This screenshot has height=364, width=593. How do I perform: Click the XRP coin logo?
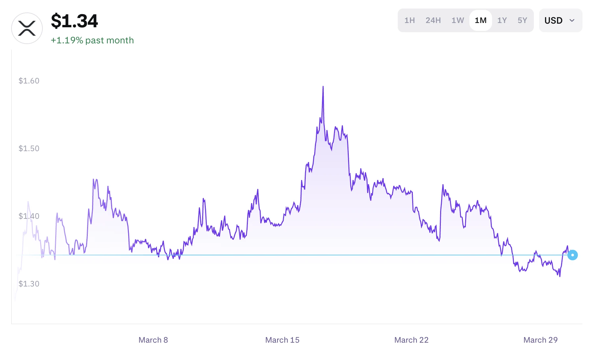point(27,28)
